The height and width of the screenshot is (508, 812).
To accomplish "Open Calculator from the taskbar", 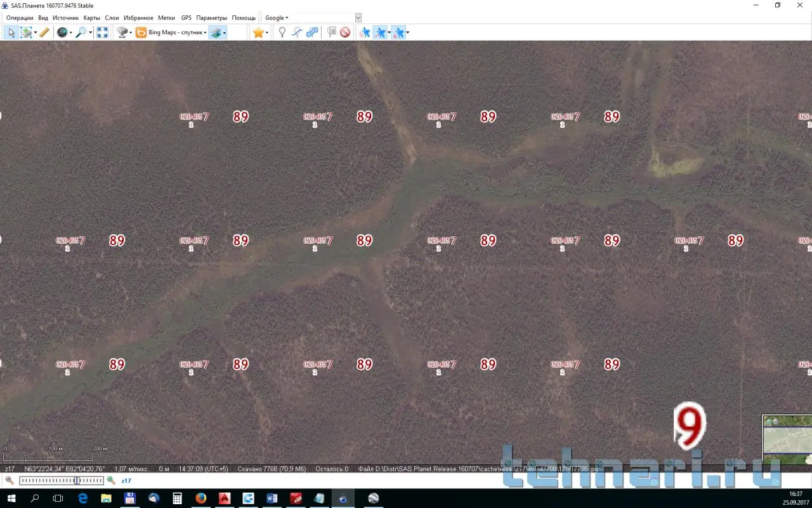I will click(178, 498).
